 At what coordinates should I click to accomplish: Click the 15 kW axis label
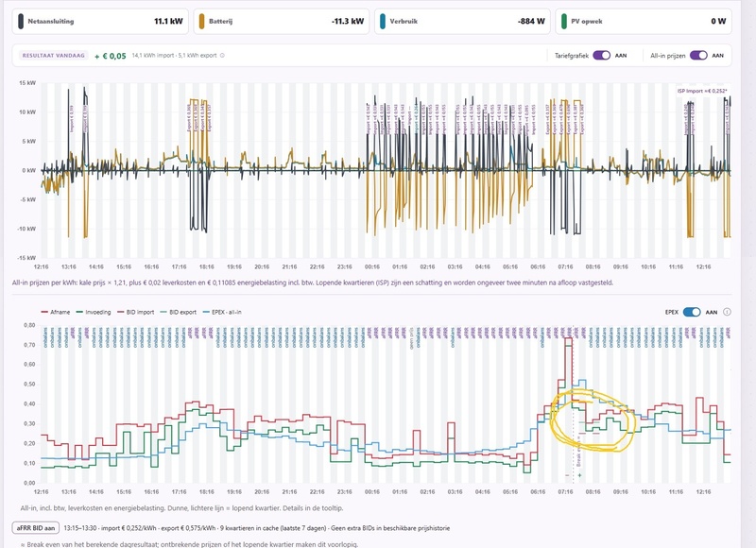coord(27,83)
